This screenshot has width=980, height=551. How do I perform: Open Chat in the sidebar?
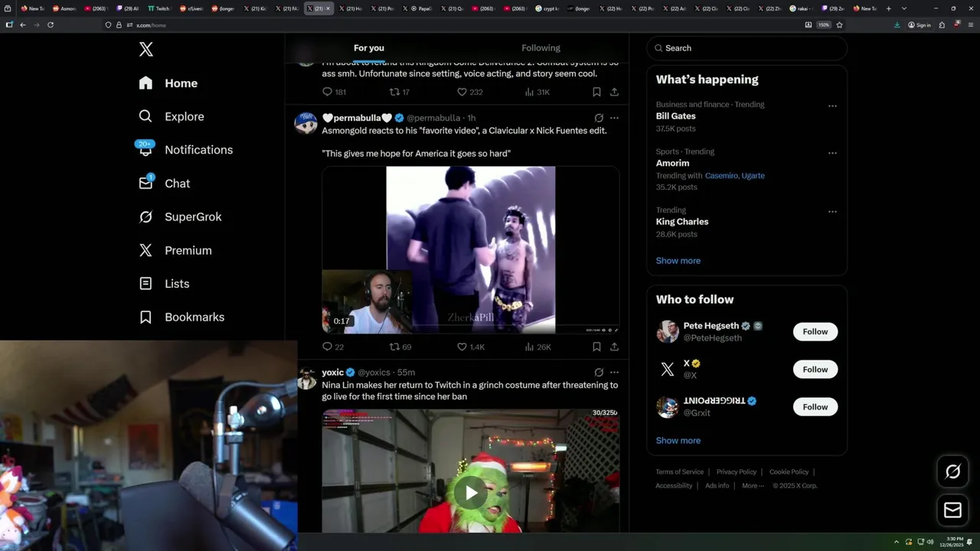click(x=164, y=184)
